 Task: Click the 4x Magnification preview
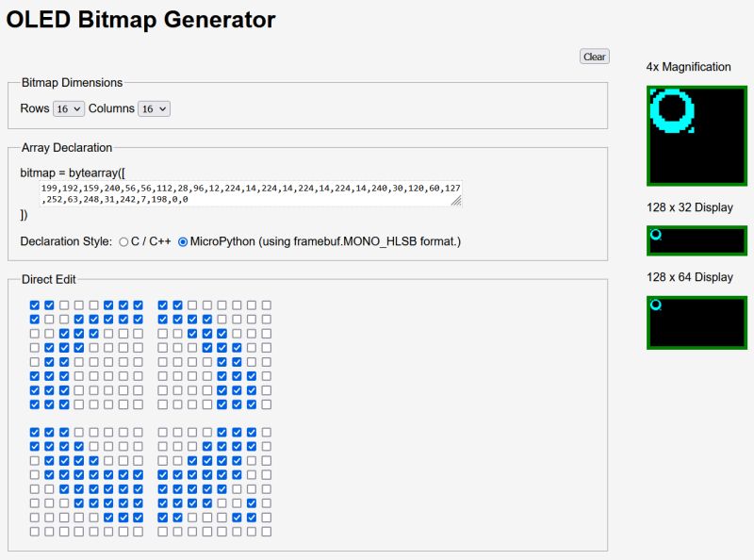[697, 135]
